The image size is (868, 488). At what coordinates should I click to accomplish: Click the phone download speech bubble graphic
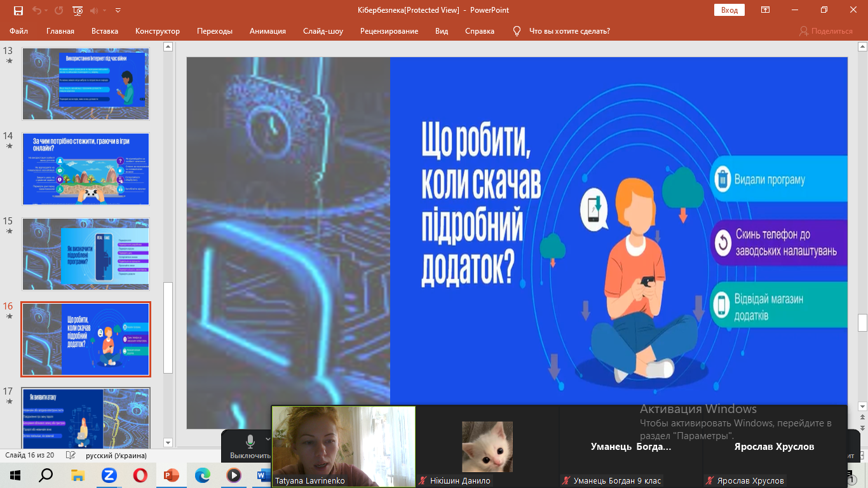[x=595, y=210]
